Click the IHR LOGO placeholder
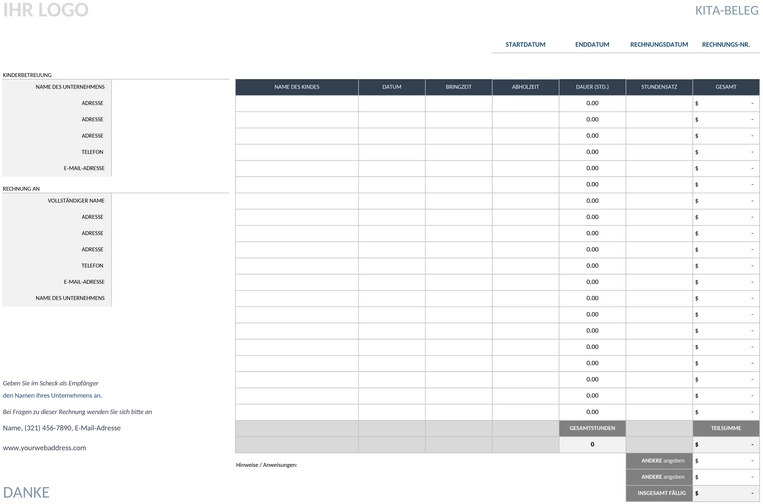The image size is (763, 504). pyautogui.click(x=46, y=9)
